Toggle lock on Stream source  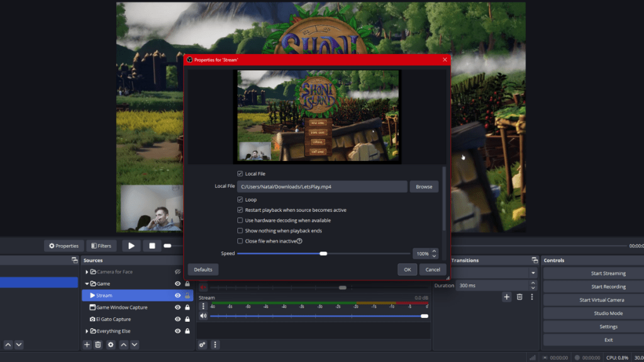pyautogui.click(x=187, y=295)
